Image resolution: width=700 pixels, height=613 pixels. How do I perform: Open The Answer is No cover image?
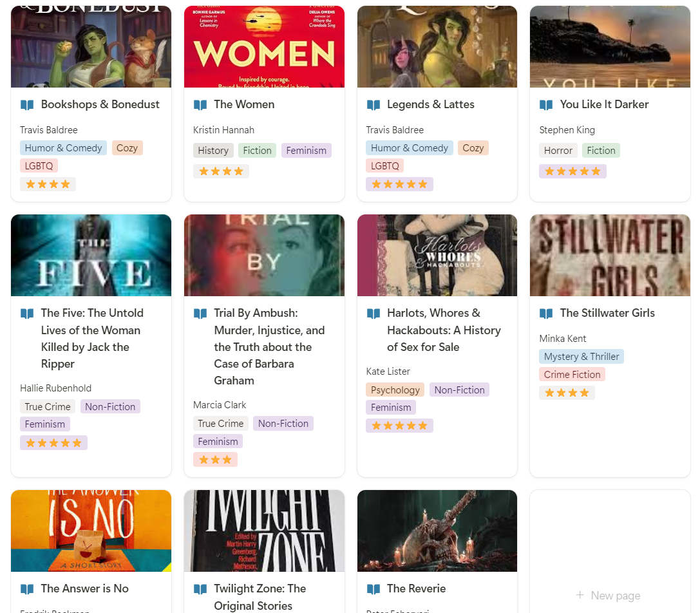[91, 531]
